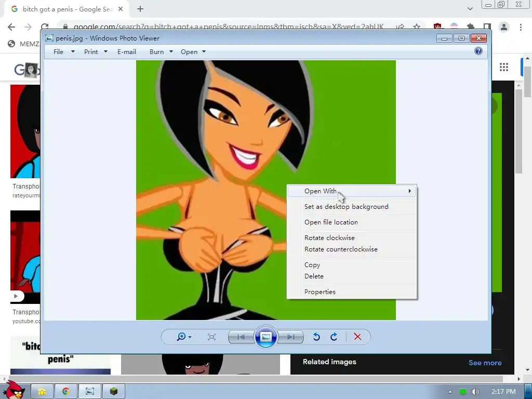This screenshot has width=532, height=399.
Task: Click the Chrome horizontal scrollbar
Action: (255, 379)
